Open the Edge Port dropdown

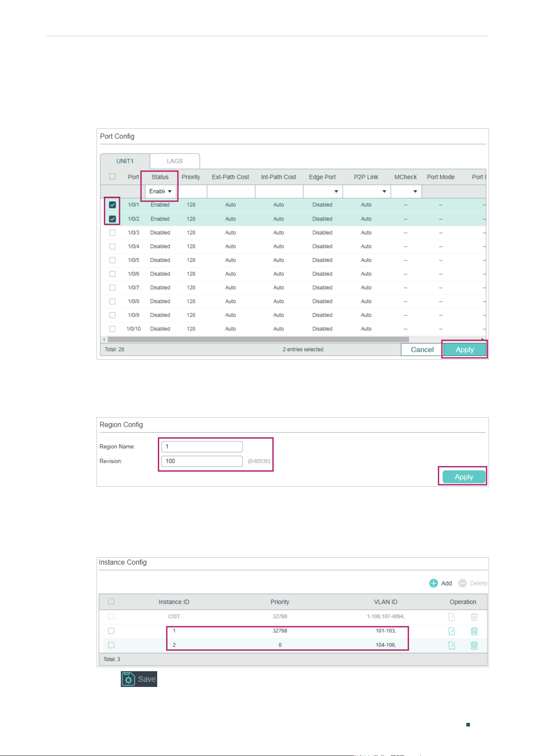pos(322,191)
